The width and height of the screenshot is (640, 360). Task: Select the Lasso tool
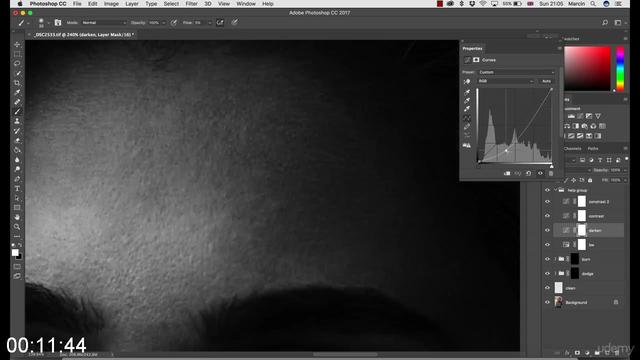17,64
